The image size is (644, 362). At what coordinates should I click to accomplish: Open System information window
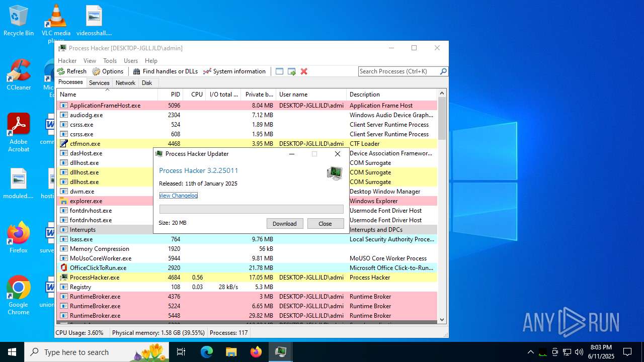click(x=234, y=71)
